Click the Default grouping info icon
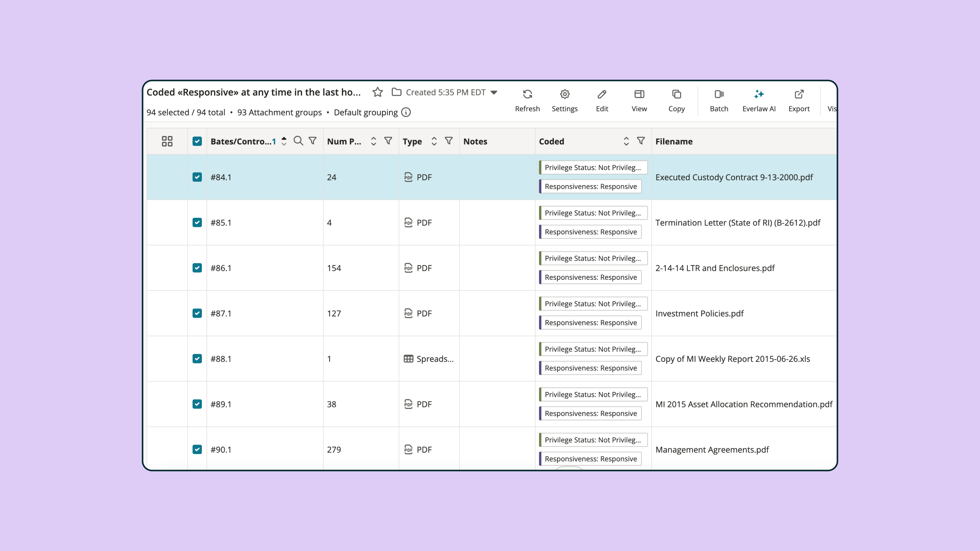The height and width of the screenshot is (551, 980). click(406, 112)
